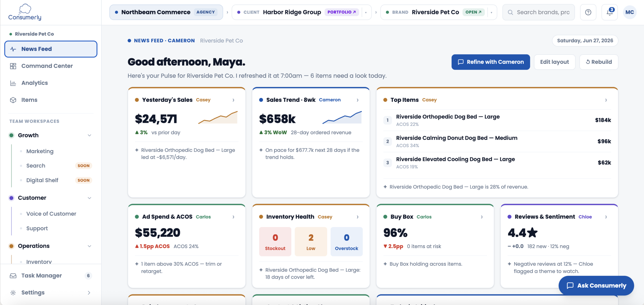Click the Stockout count tile
The image size is (644, 305).
275,242
